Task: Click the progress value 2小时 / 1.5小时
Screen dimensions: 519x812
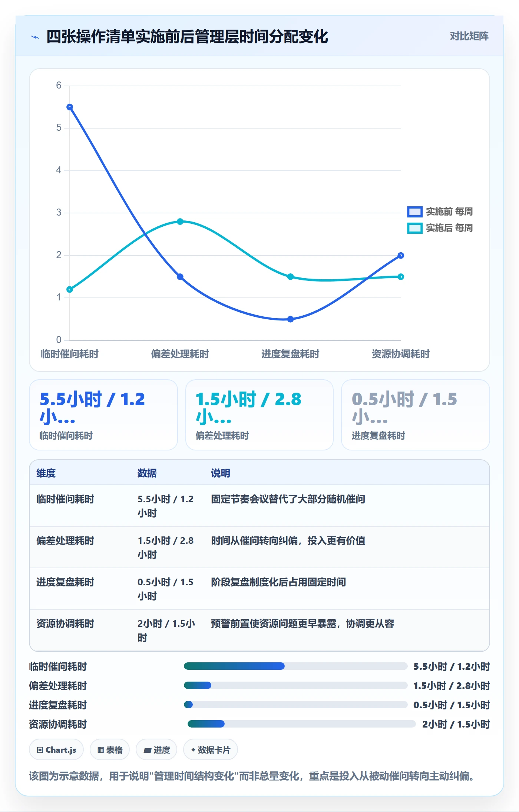Action: coord(456,724)
